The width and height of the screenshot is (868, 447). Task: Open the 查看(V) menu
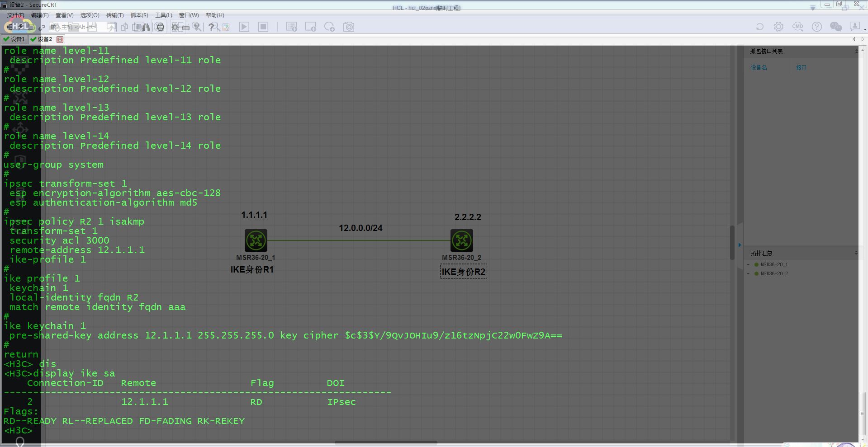(64, 15)
